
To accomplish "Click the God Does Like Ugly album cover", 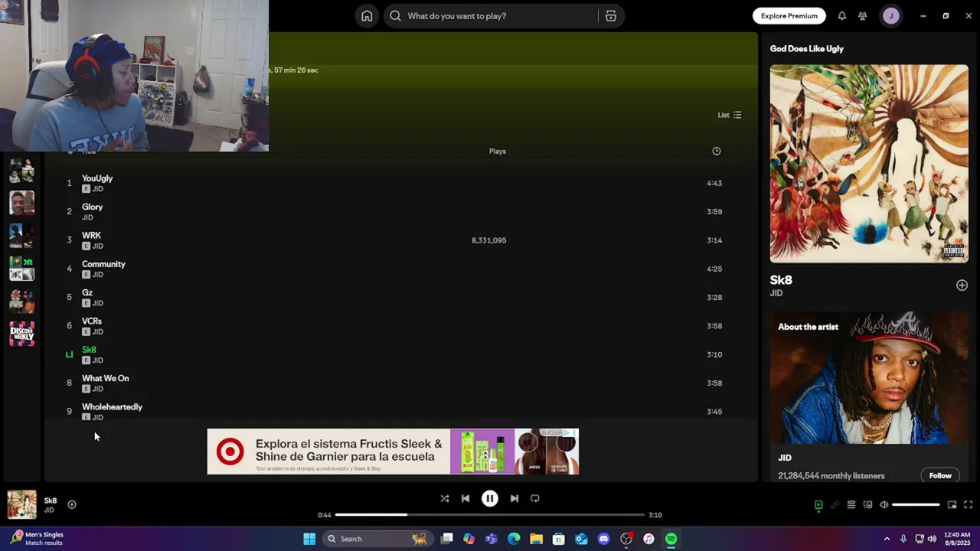I will (869, 164).
